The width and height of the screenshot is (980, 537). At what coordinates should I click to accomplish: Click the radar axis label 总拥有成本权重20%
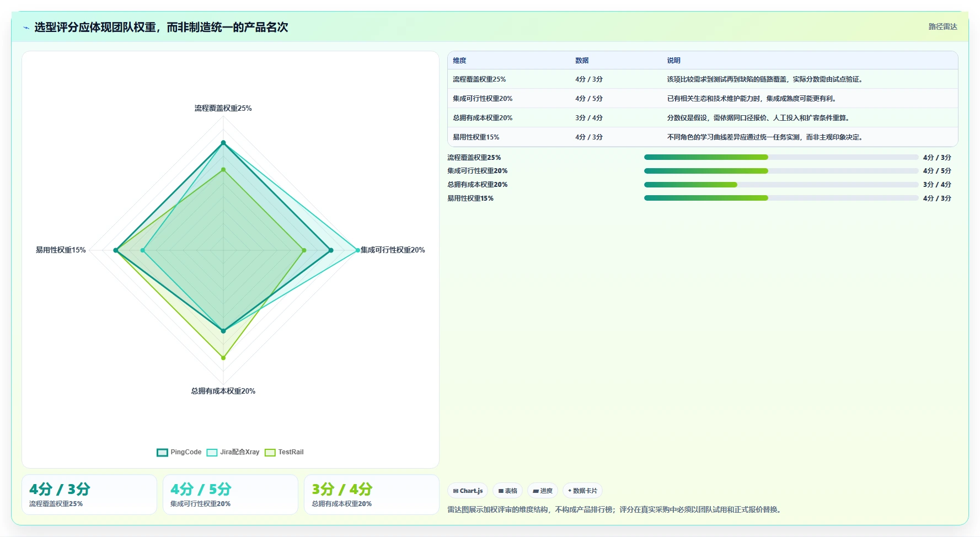pyautogui.click(x=223, y=391)
